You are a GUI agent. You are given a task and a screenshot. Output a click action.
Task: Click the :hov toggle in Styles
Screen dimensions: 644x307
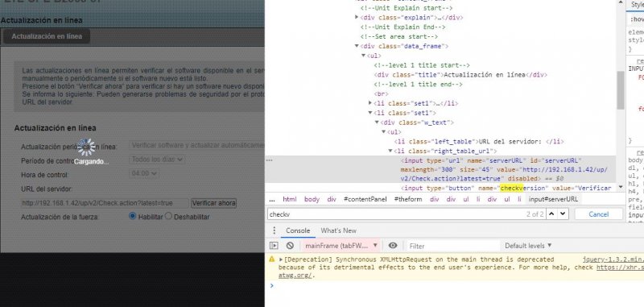point(637,19)
